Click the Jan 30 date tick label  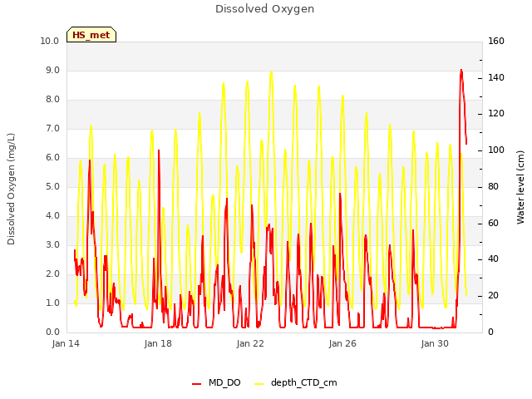tap(435, 343)
